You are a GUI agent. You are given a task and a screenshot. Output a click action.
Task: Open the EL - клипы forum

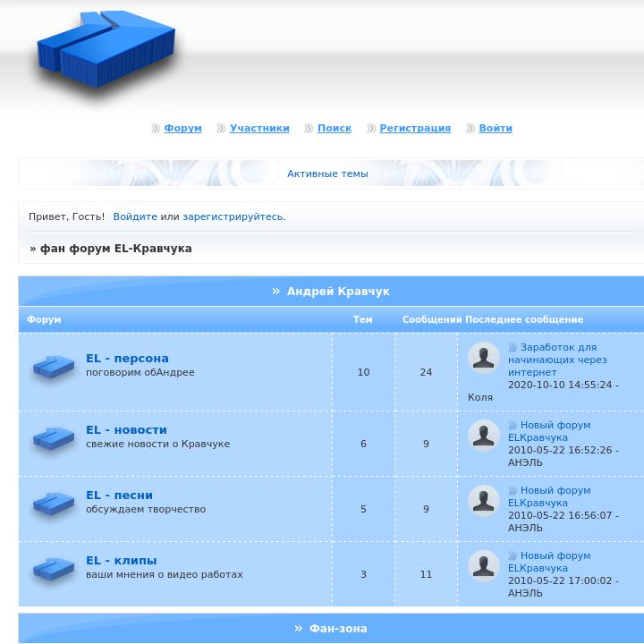coord(121,560)
